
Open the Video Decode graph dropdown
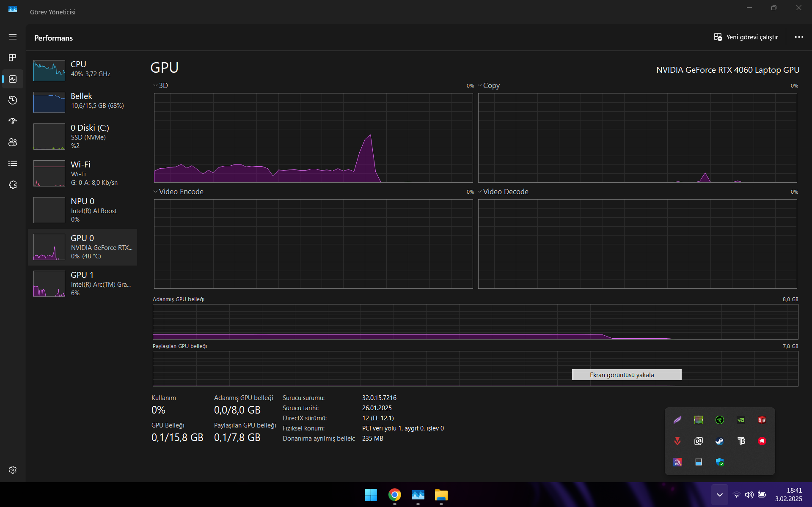click(x=503, y=192)
